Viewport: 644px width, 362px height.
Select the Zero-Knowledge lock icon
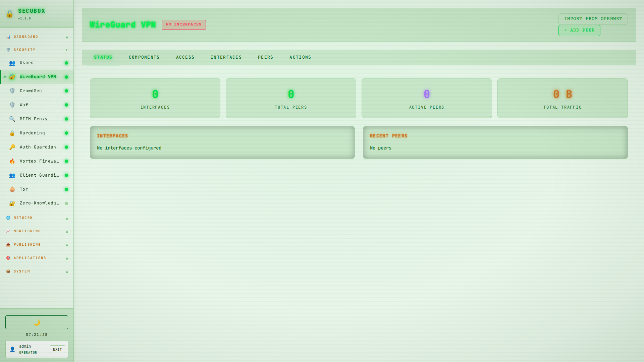pyautogui.click(x=12, y=203)
